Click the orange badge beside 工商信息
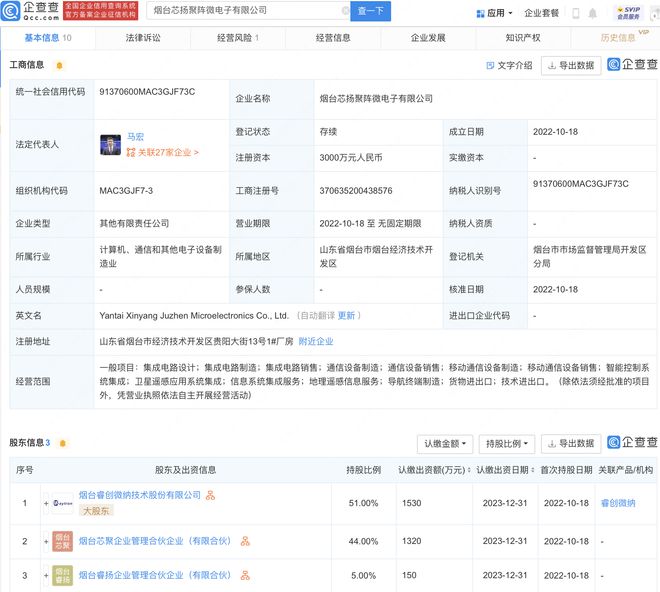 click(59, 65)
